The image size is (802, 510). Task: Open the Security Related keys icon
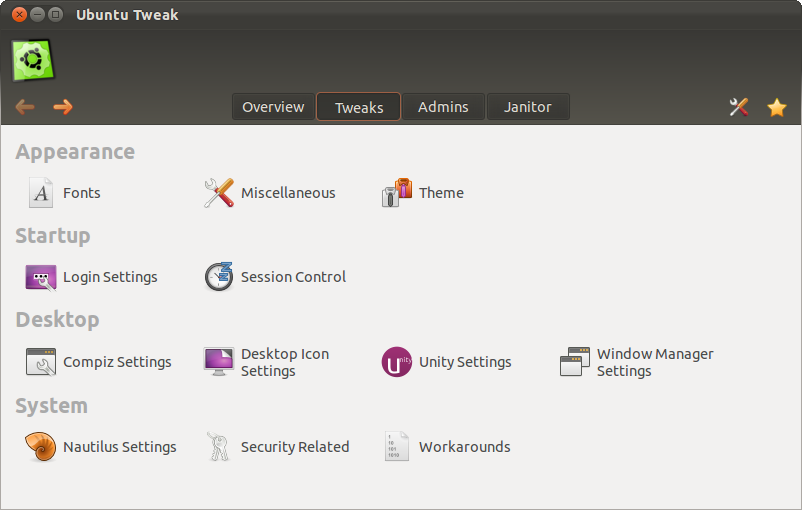tap(219, 447)
